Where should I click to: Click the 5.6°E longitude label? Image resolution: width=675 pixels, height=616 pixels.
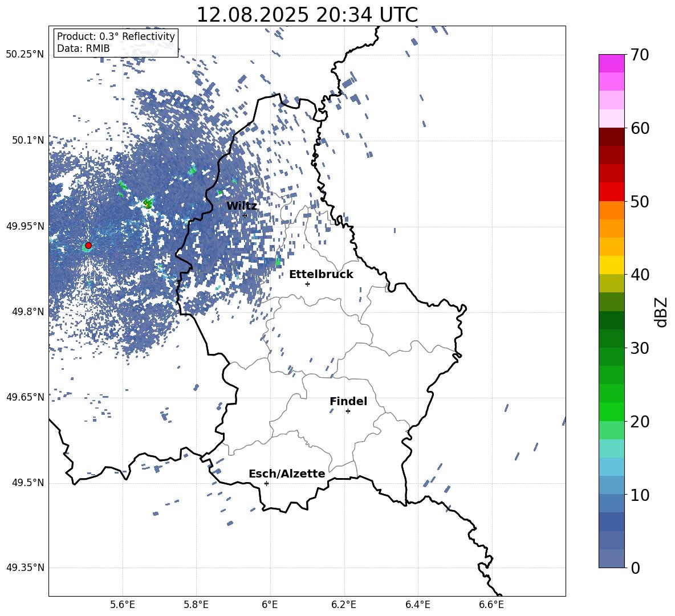pos(123,605)
